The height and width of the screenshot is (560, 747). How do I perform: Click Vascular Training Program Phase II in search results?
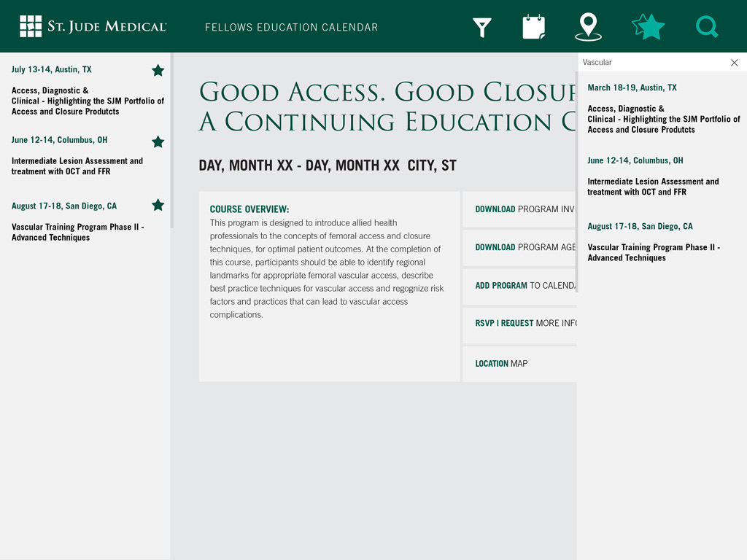[654, 252]
